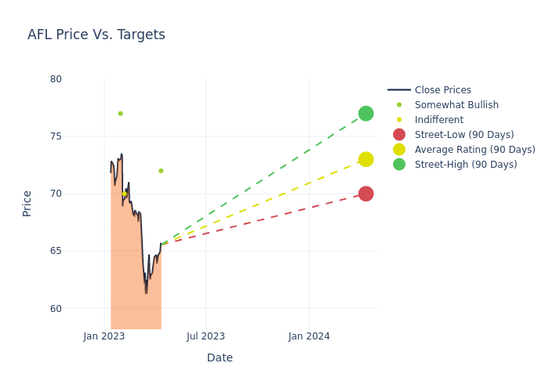The width and height of the screenshot is (549, 392).
Task: Click the Street-Low red marker on the chart
Action: pyautogui.click(x=365, y=194)
